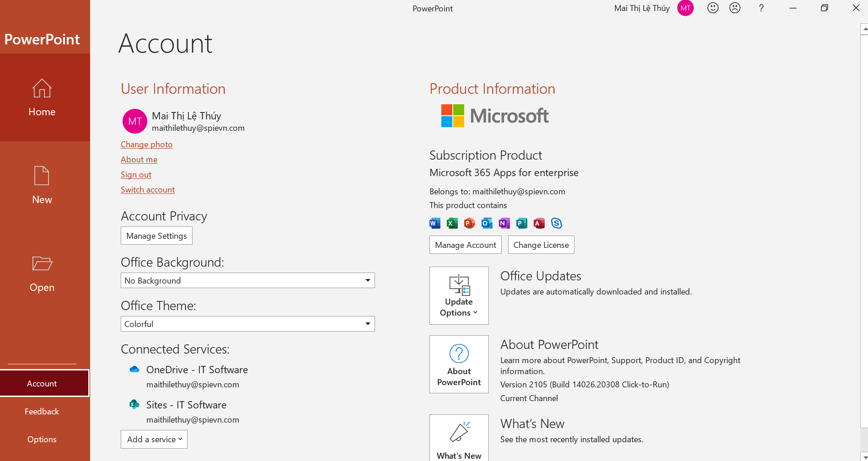Click the SharePoint Sites icon

pyautogui.click(x=134, y=404)
